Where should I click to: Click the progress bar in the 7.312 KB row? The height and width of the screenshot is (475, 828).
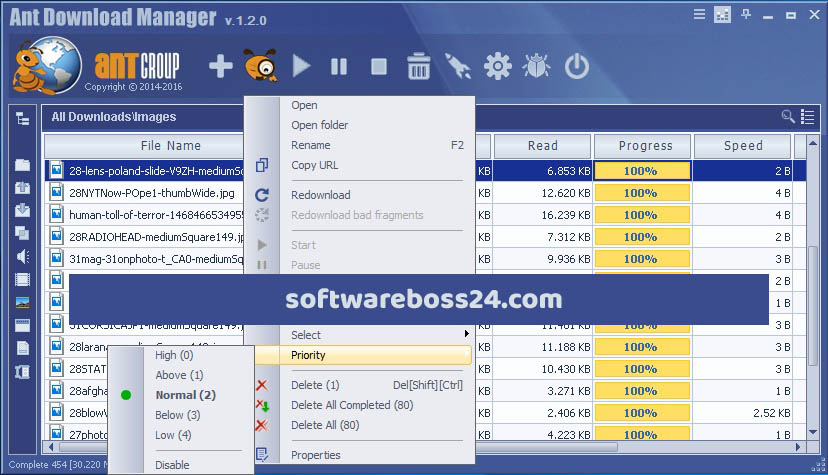click(x=642, y=237)
